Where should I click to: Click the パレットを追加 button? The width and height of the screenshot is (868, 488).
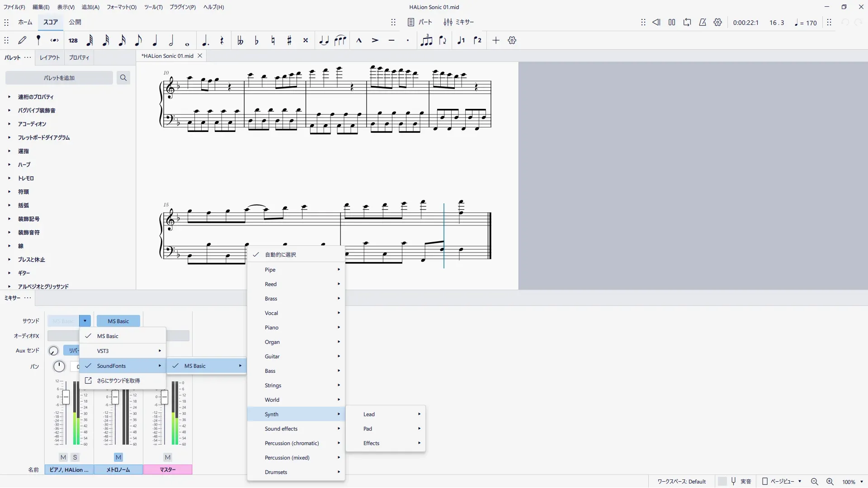point(59,78)
